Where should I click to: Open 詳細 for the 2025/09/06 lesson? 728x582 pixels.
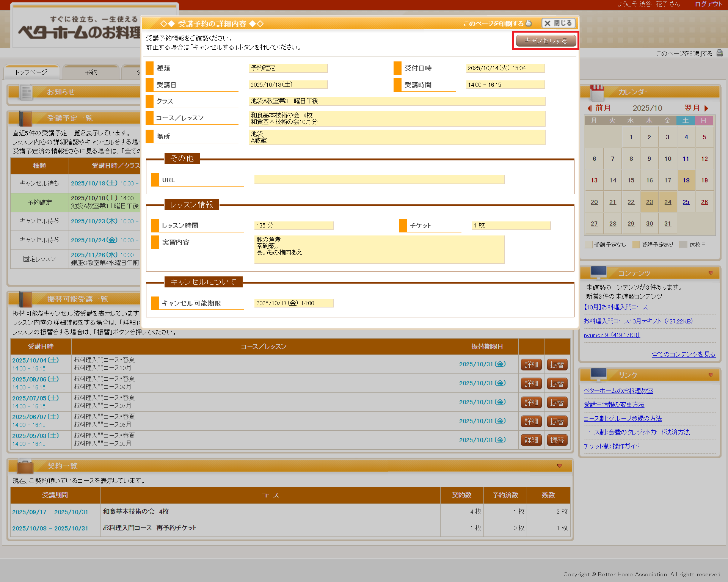point(531,384)
